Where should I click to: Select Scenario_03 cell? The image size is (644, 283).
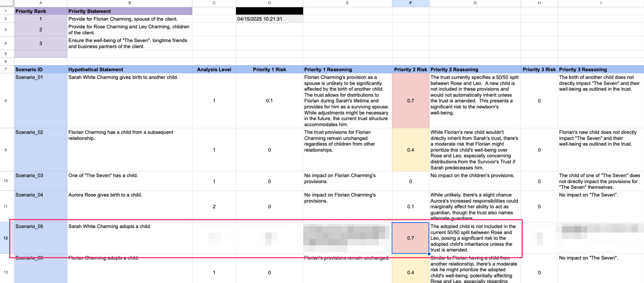(x=41, y=181)
